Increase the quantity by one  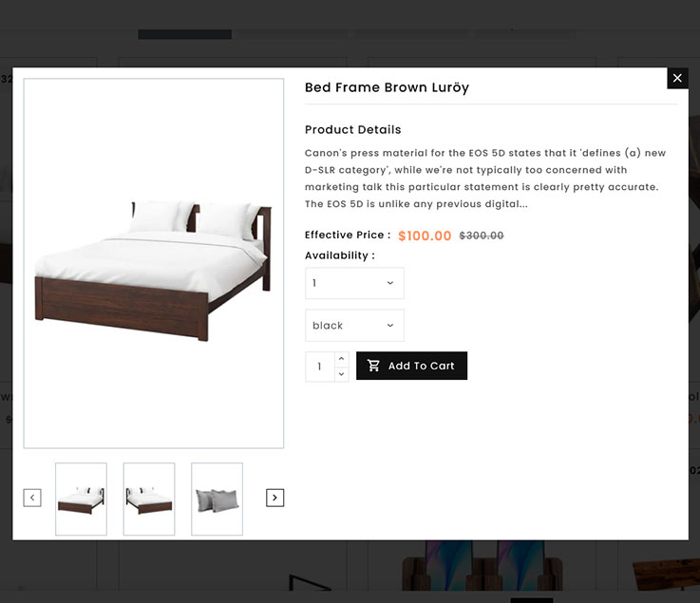[x=341, y=359]
